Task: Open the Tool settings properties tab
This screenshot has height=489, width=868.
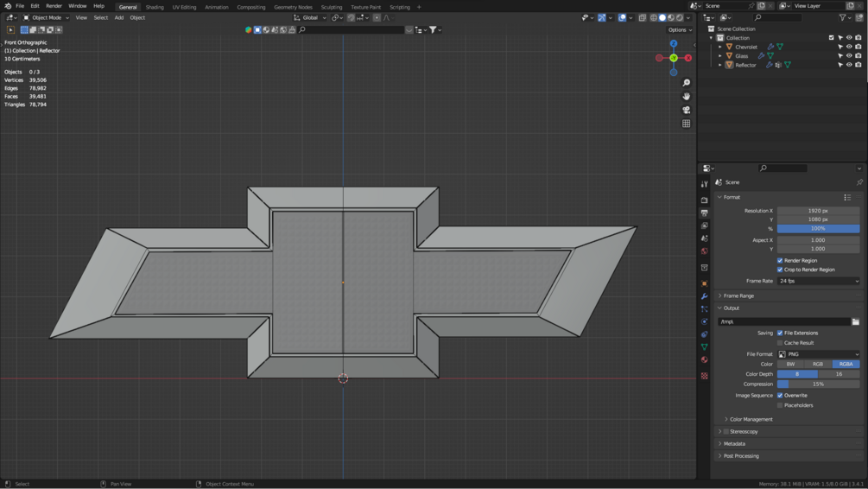Action: 705,184
